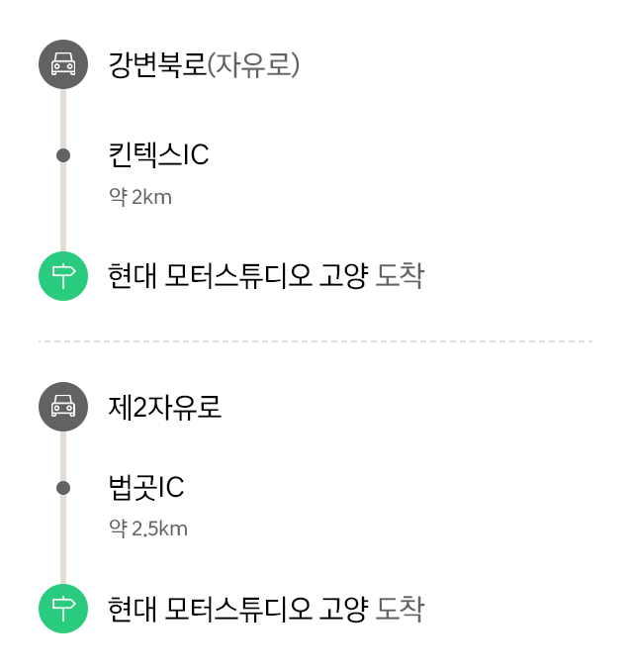
Task: Click the route line between 제2자유로 and 법곳IC
Action: [x=63, y=456]
